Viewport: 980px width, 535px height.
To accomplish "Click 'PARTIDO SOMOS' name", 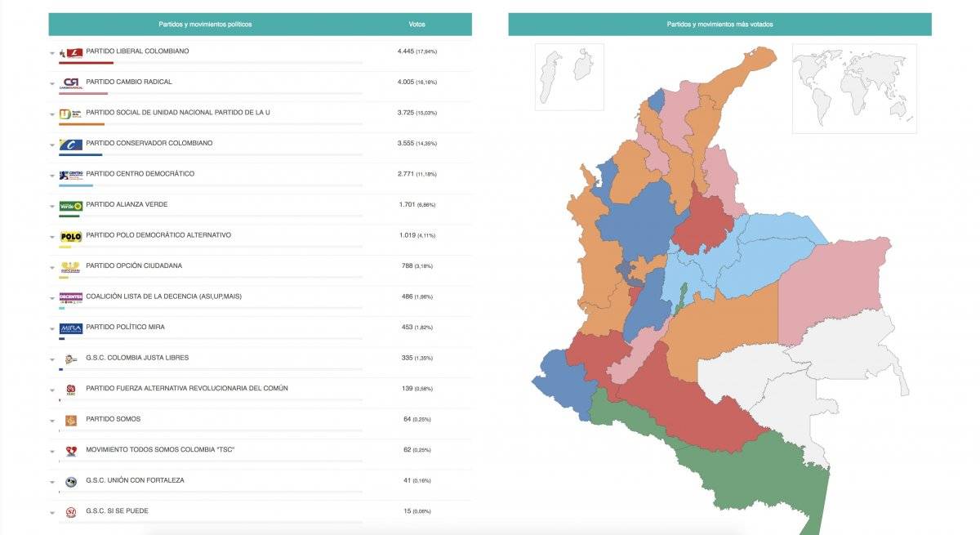I will [113, 419].
